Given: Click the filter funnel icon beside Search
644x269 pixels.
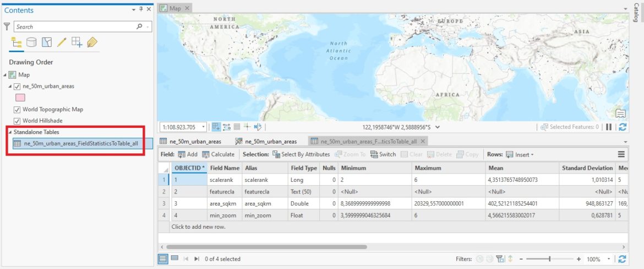Looking at the screenshot, I should point(7,27).
